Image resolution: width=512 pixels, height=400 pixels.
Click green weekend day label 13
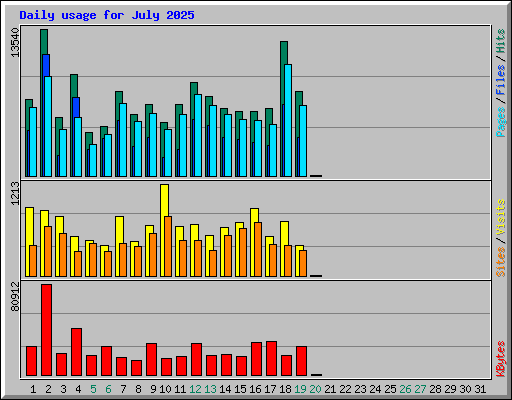click(210, 389)
